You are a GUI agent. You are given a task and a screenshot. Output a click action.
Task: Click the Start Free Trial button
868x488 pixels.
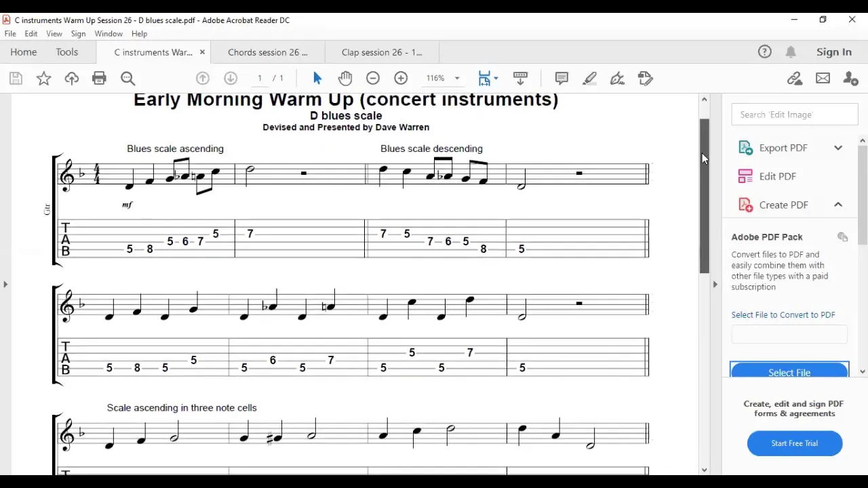pyautogui.click(x=795, y=443)
